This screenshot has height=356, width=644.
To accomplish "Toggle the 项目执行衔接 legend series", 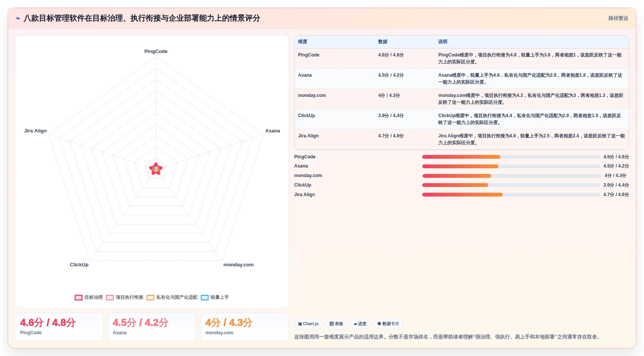I will tap(125, 297).
